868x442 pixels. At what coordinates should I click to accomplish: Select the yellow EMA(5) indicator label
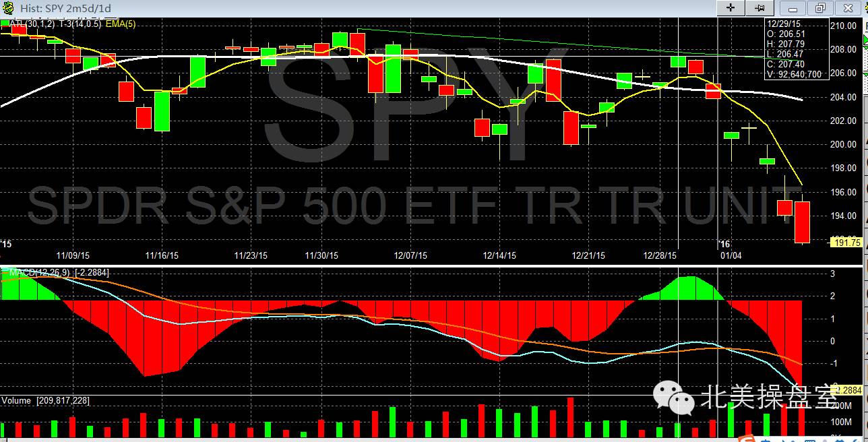pos(121,24)
